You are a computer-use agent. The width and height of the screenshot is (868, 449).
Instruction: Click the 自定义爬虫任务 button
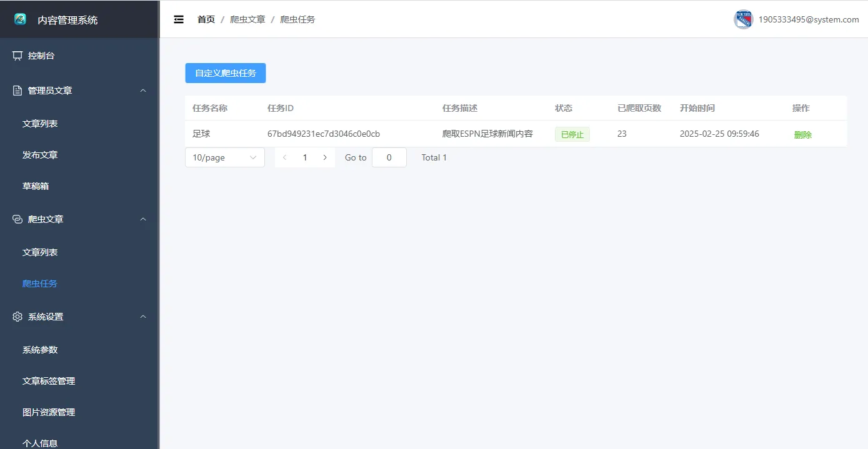pos(226,73)
